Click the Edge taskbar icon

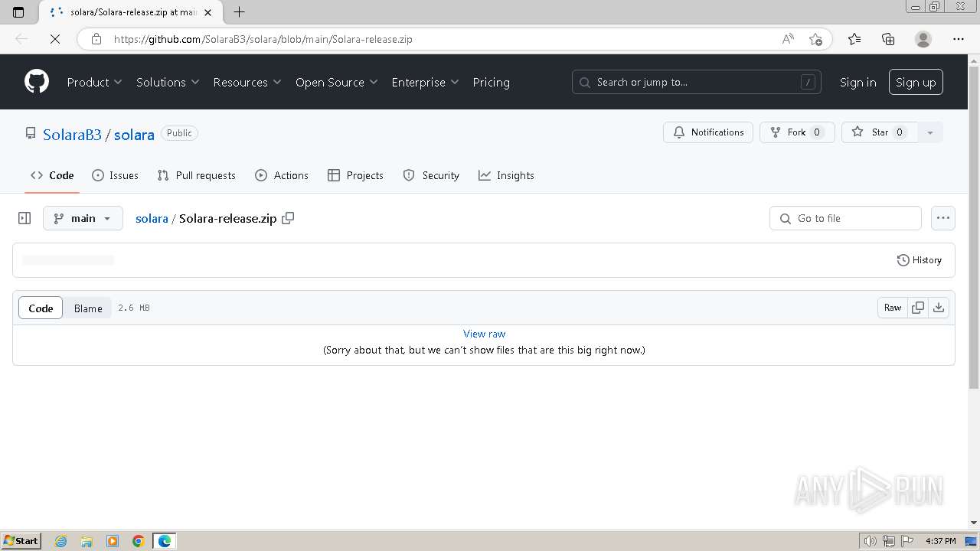pos(165,541)
